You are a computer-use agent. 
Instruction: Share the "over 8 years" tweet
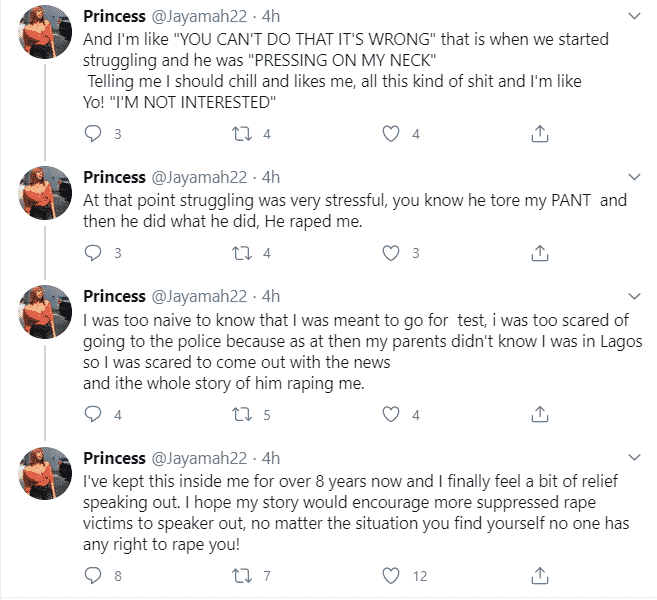pos(538,575)
